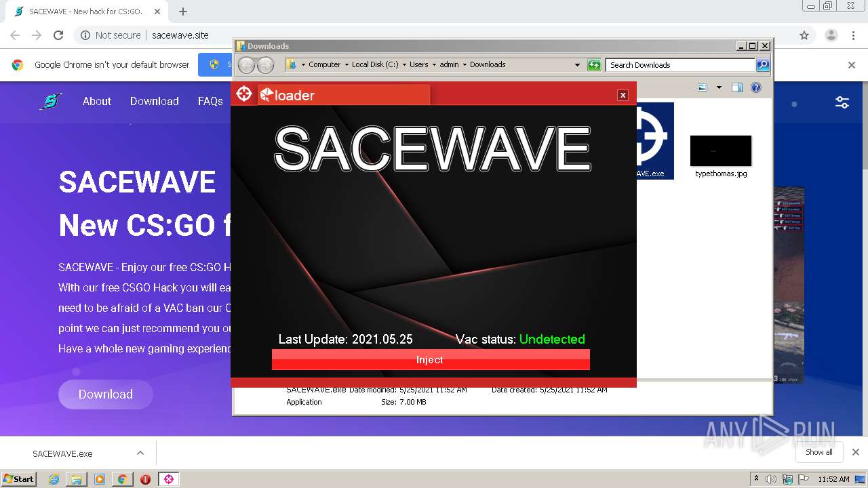Click the red Inject button
868x488 pixels.
click(x=431, y=360)
